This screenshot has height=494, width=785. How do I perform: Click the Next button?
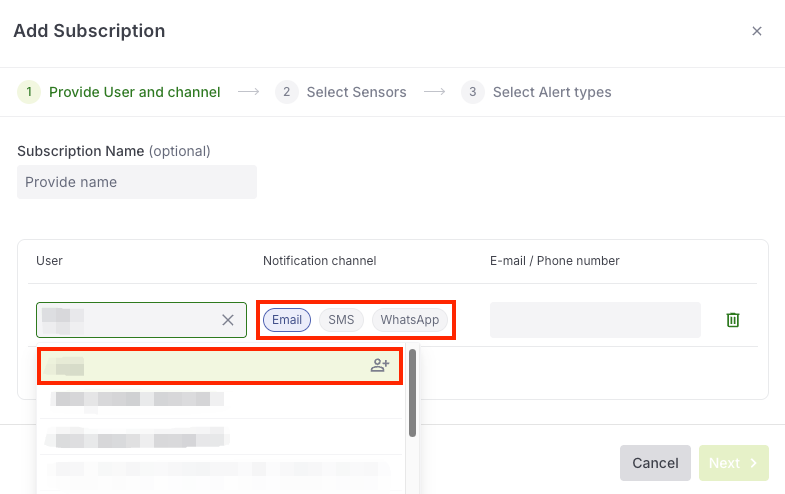point(733,463)
